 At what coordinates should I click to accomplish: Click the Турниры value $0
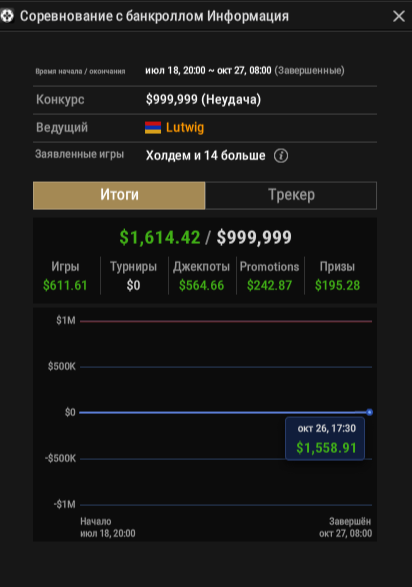133,285
